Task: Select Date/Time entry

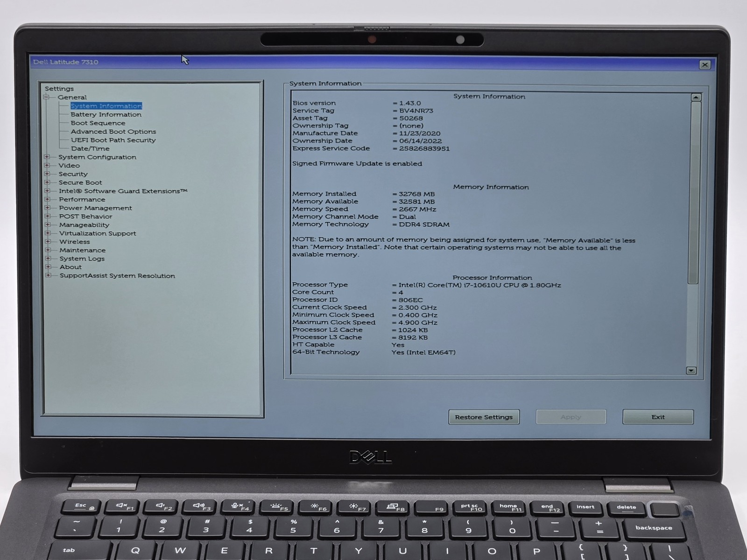Action: coord(90,148)
